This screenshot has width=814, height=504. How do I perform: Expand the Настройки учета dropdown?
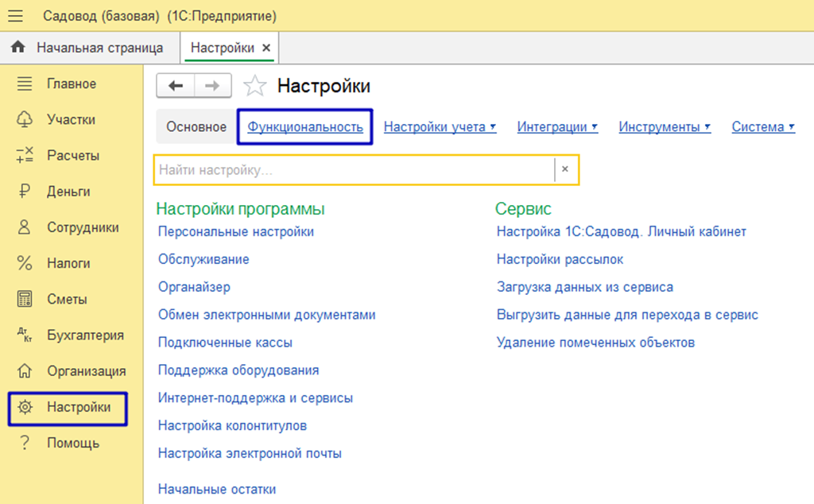click(440, 126)
